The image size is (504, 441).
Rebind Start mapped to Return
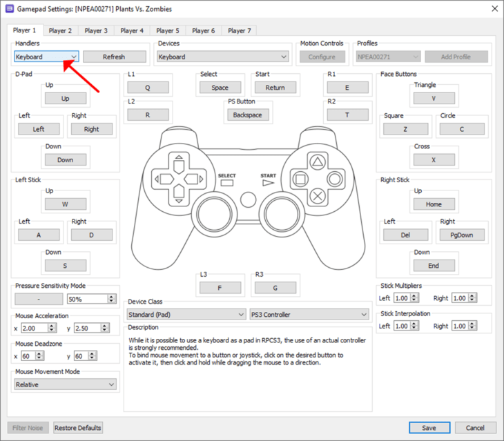point(275,88)
